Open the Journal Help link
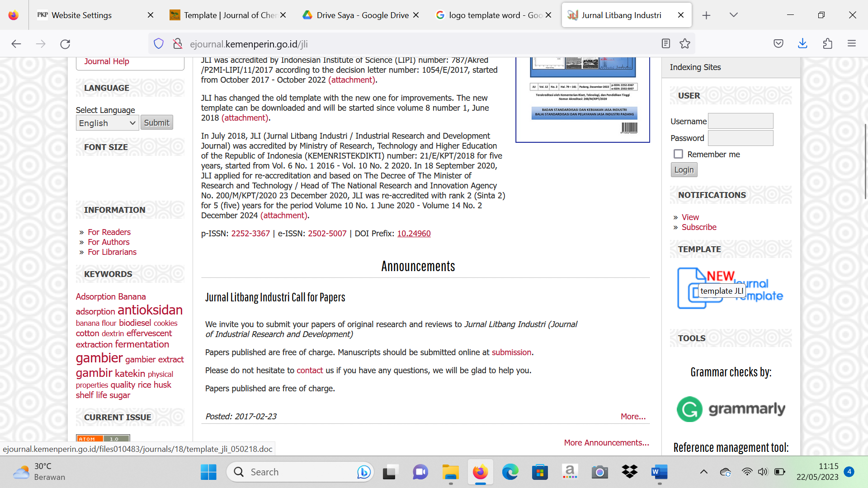 click(x=106, y=61)
